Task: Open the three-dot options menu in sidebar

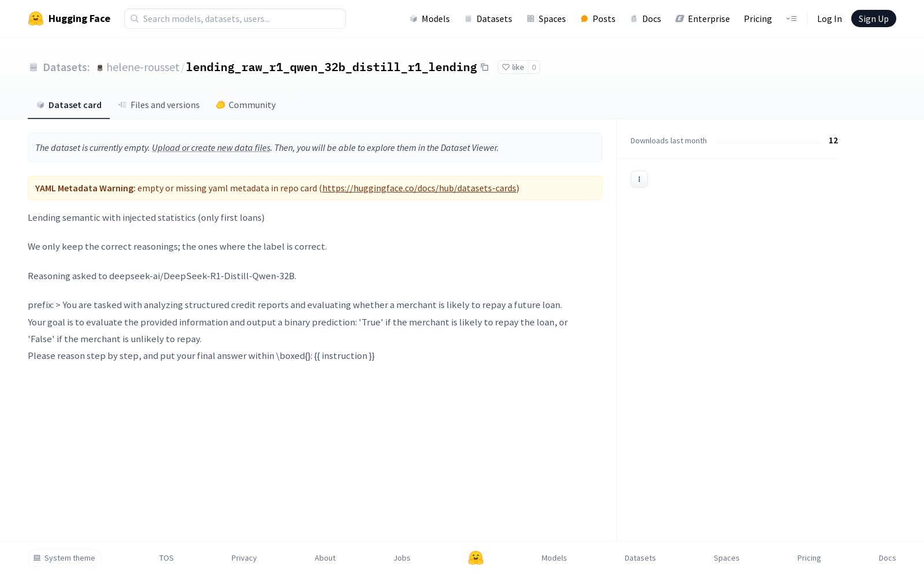Action: tap(639, 179)
